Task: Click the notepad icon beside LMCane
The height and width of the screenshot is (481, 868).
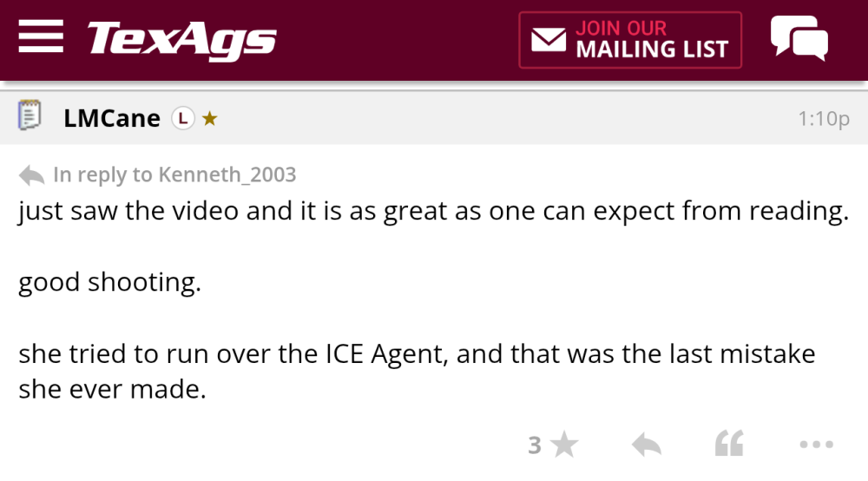Action: (x=30, y=115)
